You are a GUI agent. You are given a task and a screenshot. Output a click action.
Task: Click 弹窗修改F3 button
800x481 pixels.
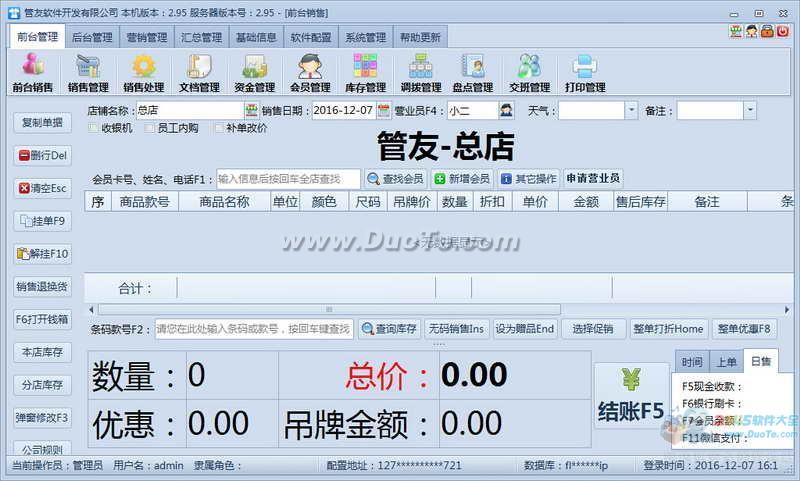(x=42, y=418)
